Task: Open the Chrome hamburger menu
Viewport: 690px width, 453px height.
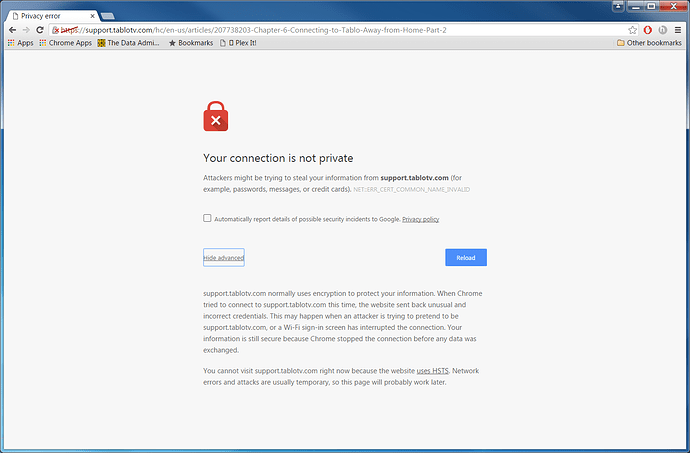Action: coord(678,30)
